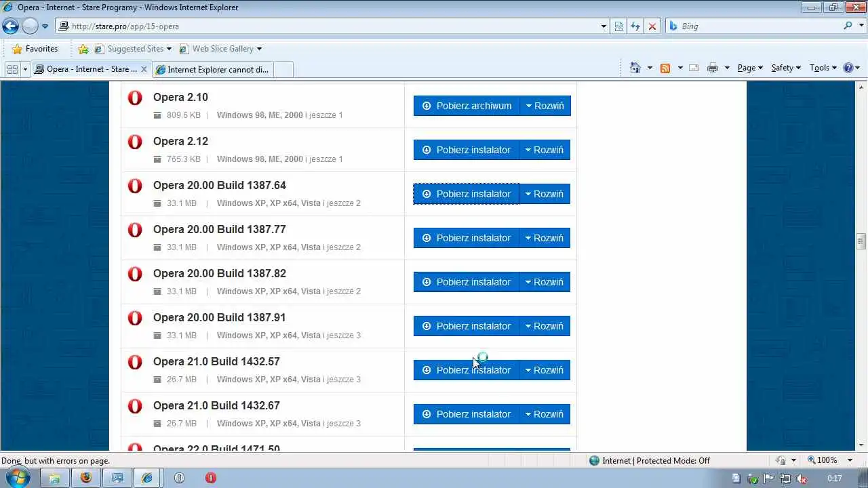The width and height of the screenshot is (868, 488).
Task: Click Internet | Protected Mode: Off status
Action: coord(649,460)
